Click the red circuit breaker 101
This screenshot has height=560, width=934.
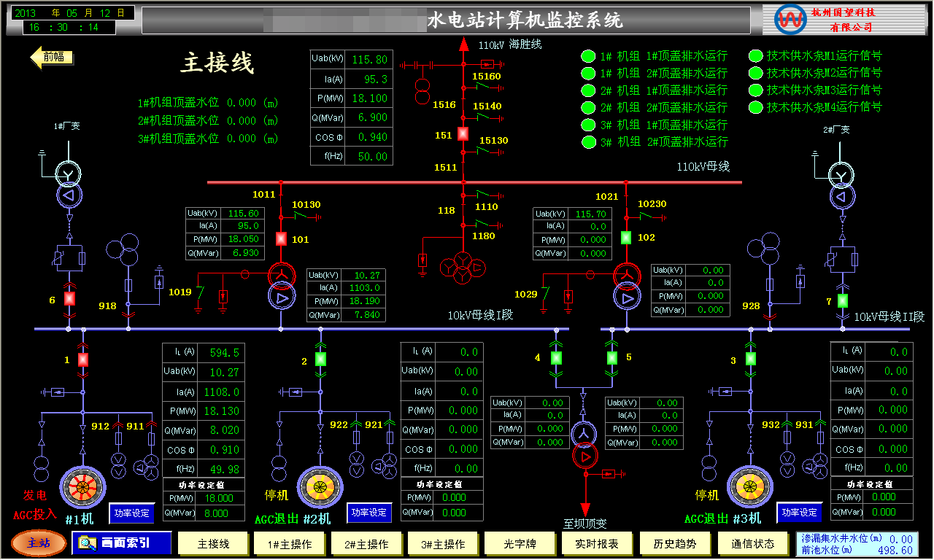point(281,238)
